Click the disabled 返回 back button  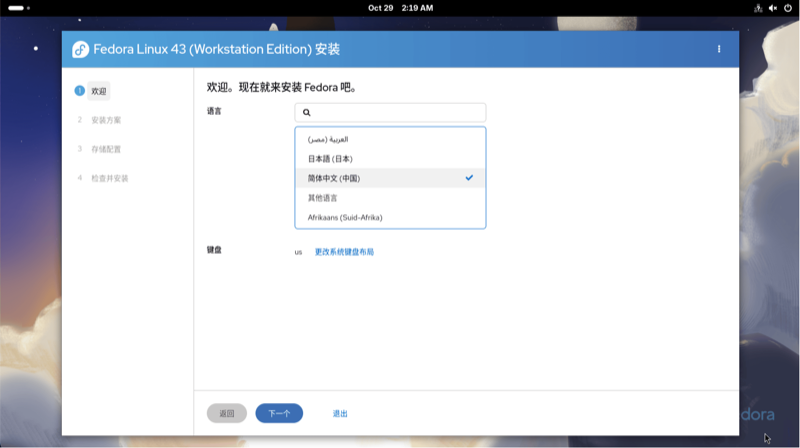(227, 413)
